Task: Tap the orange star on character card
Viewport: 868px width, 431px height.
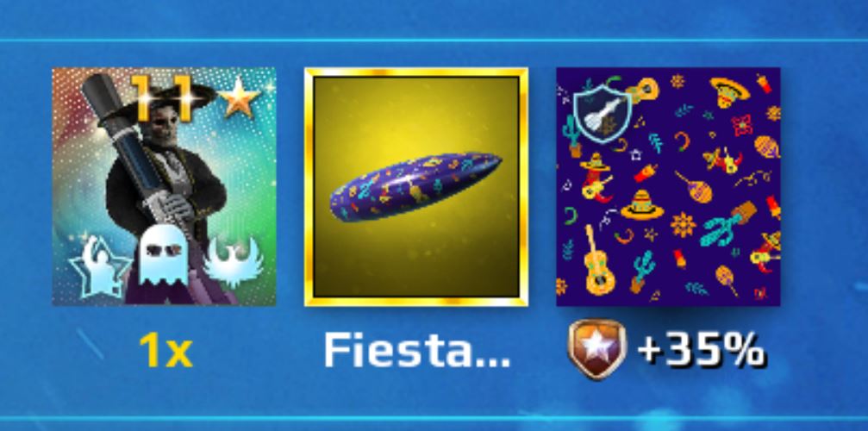Action: point(239,98)
